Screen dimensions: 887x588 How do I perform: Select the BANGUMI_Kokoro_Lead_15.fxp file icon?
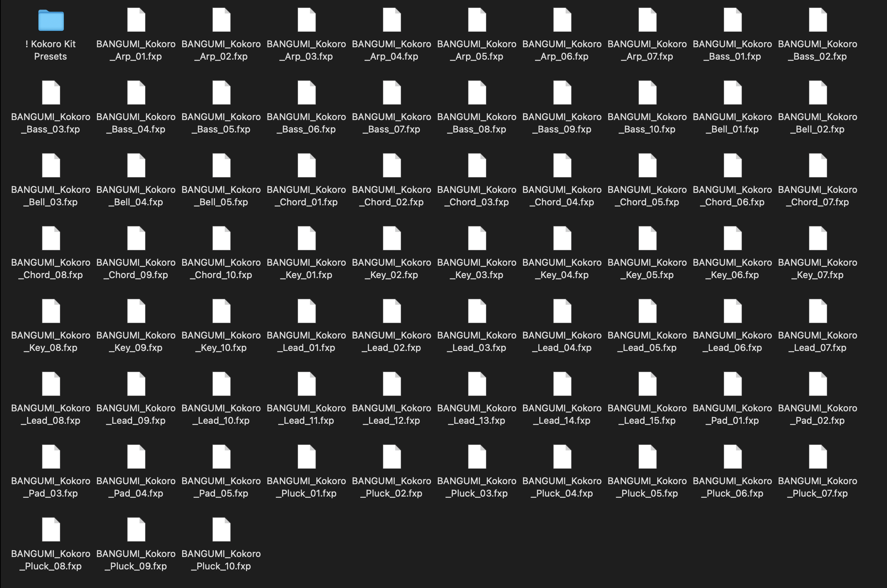pos(647,384)
